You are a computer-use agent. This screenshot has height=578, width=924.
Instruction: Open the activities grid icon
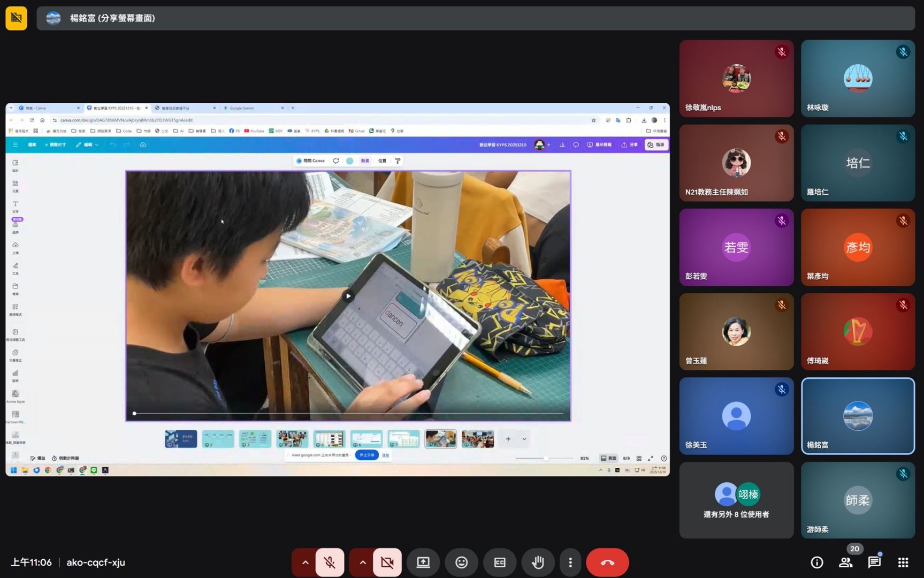(903, 562)
